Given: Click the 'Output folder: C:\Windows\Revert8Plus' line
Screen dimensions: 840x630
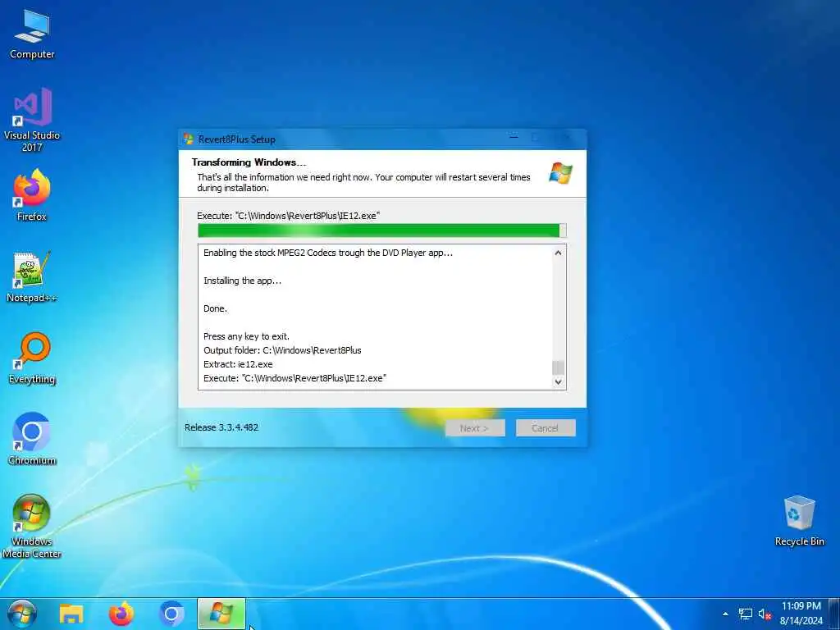Looking at the screenshot, I should (x=282, y=350).
